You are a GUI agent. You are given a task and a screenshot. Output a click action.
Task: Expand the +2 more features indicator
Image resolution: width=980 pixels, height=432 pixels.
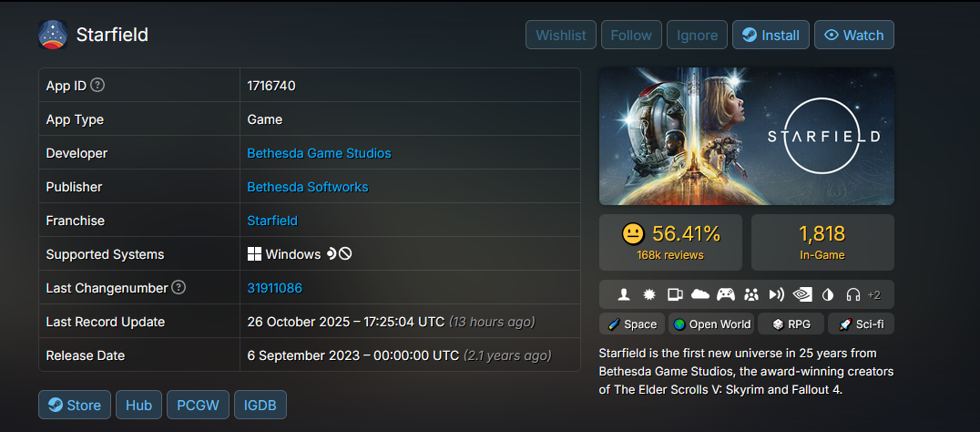(x=874, y=295)
